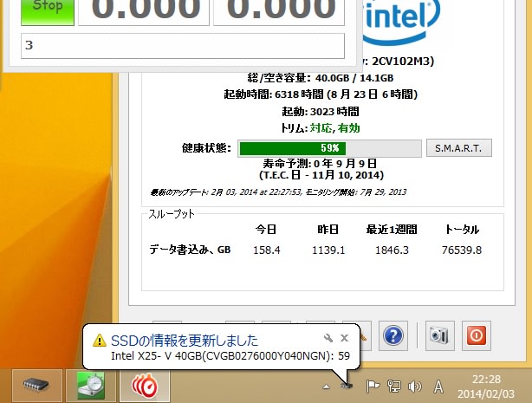Open the volume speaker tray icon
Viewport: 532px width, 403px height.
[415, 387]
